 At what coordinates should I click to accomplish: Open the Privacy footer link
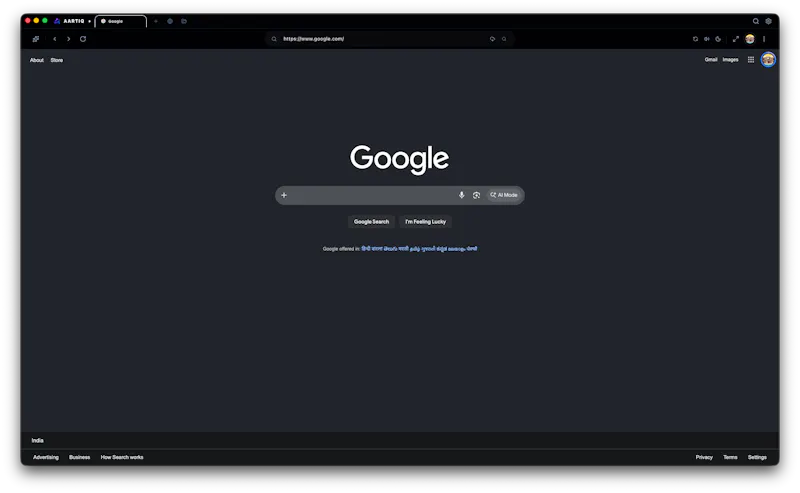[704, 457]
